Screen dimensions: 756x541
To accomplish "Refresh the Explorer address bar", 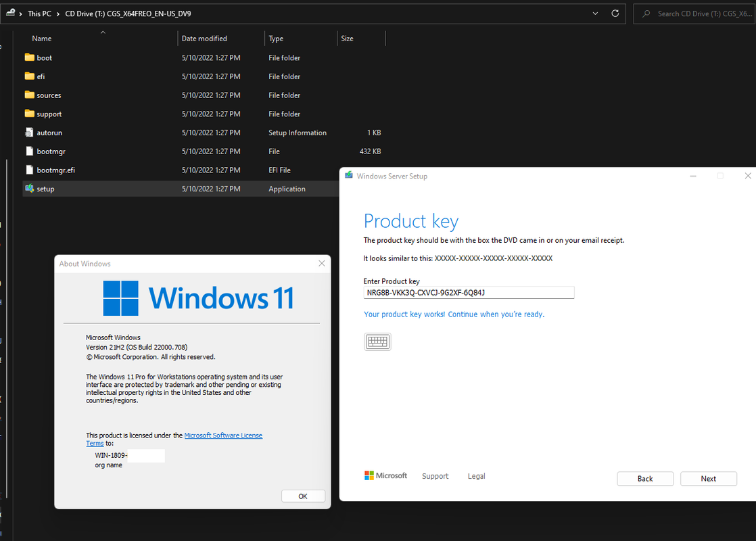I will coord(615,14).
